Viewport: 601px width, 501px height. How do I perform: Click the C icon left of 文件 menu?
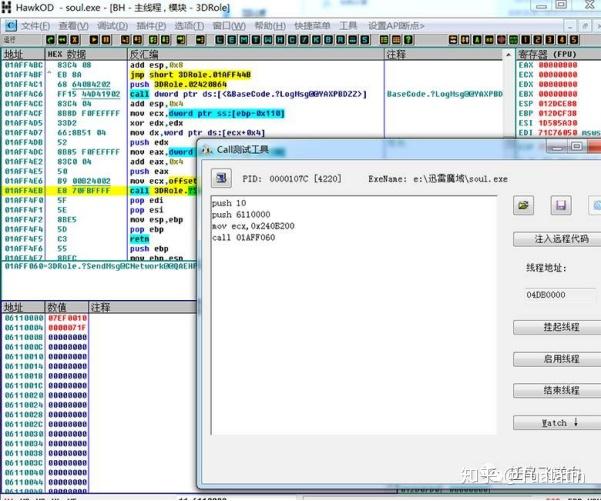click(x=11, y=26)
